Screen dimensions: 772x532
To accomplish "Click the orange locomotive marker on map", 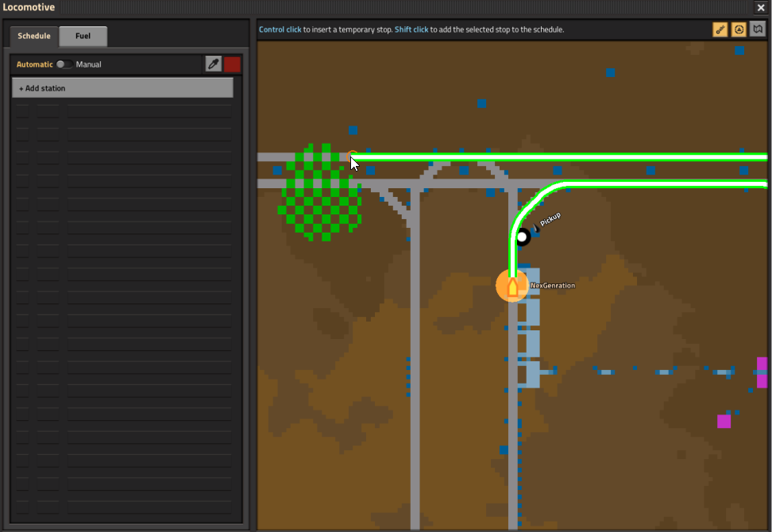I will coord(512,286).
